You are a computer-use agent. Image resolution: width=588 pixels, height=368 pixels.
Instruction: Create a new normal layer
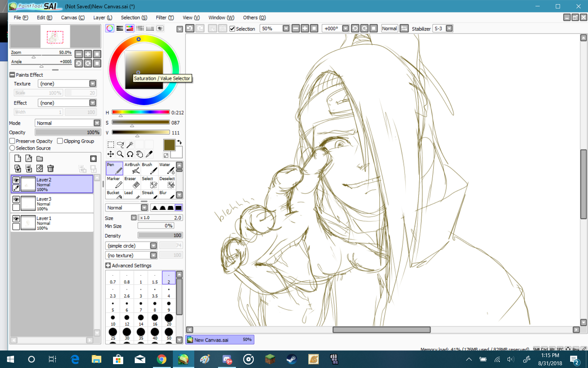pos(17,158)
